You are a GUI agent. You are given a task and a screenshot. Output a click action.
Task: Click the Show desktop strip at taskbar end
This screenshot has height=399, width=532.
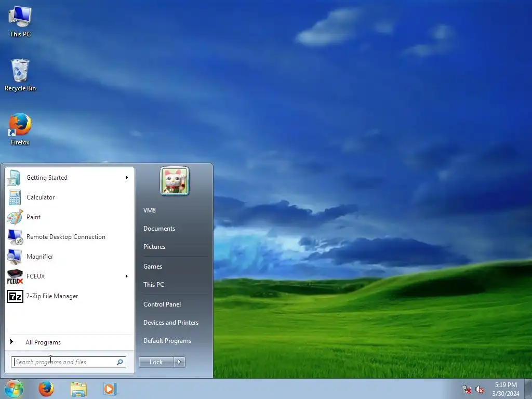528,389
